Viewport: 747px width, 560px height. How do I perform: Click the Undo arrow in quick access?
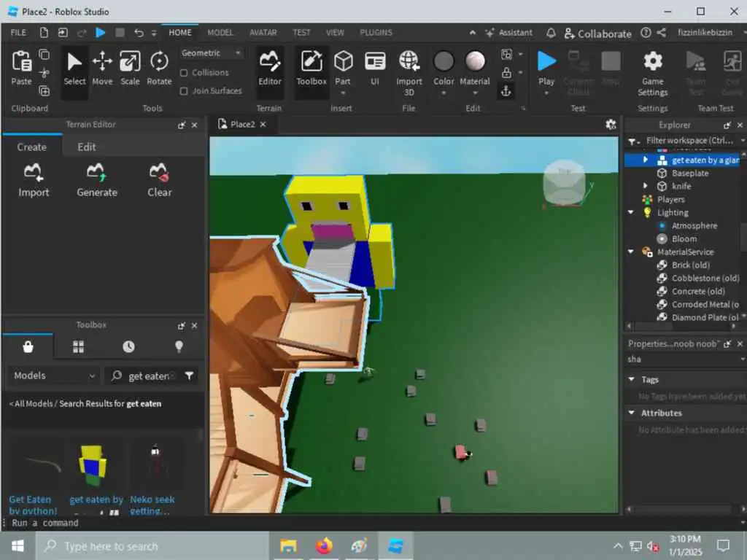pyautogui.click(x=139, y=33)
